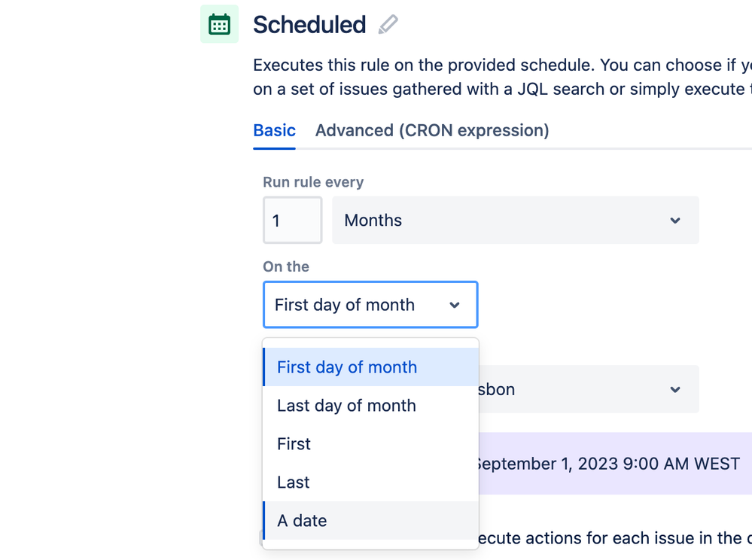Image resolution: width=752 pixels, height=560 pixels.
Task: Click the trigger description text link
Action: 497,76
